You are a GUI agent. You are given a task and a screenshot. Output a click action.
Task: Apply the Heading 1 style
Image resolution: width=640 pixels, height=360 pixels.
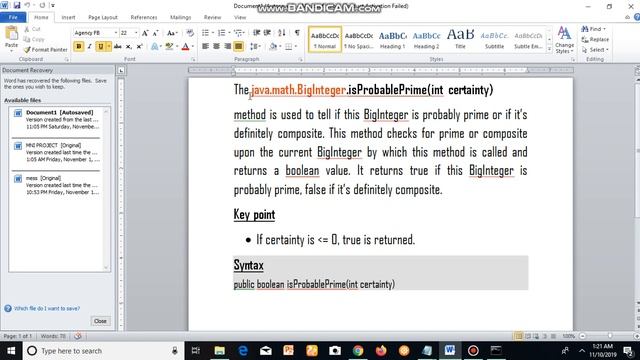[393, 40]
